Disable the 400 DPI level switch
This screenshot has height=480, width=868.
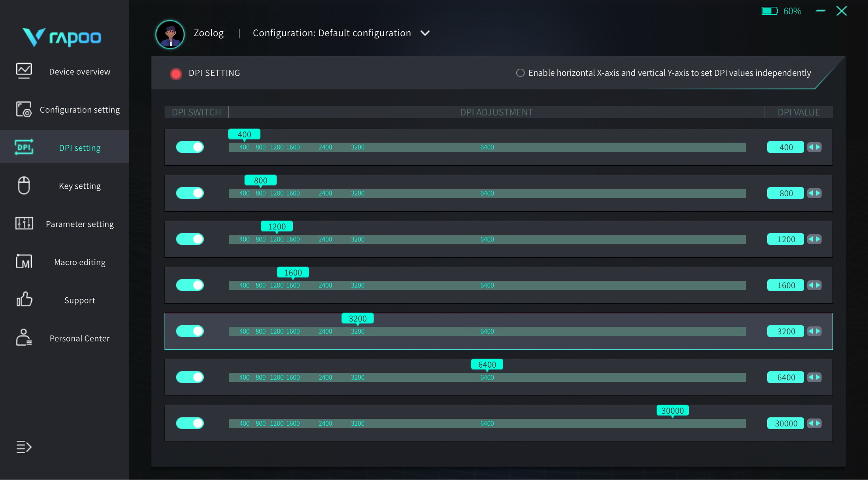(190, 147)
